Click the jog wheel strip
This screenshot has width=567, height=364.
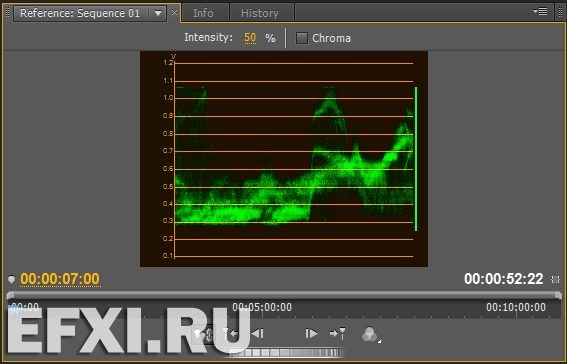(x=286, y=352)
